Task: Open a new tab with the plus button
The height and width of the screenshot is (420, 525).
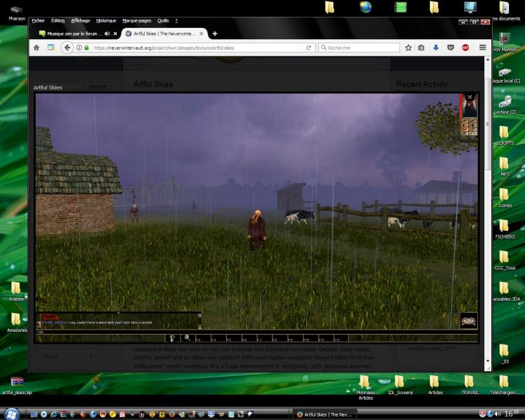Action: click(x=215, y=34)
